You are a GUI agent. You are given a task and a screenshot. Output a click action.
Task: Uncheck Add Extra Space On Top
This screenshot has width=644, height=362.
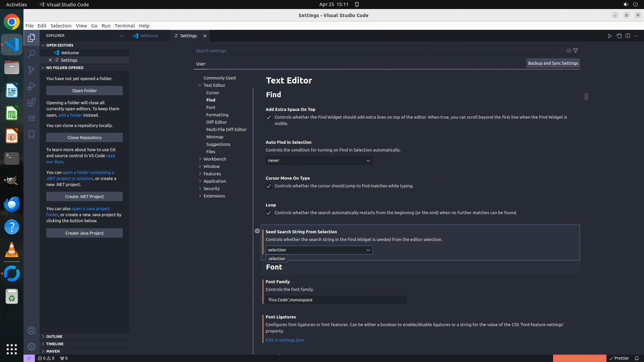[x=269, y=117]
